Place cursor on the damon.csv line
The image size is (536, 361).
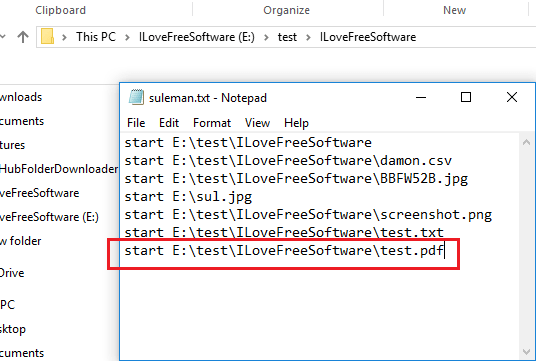[x=288, y=161]
